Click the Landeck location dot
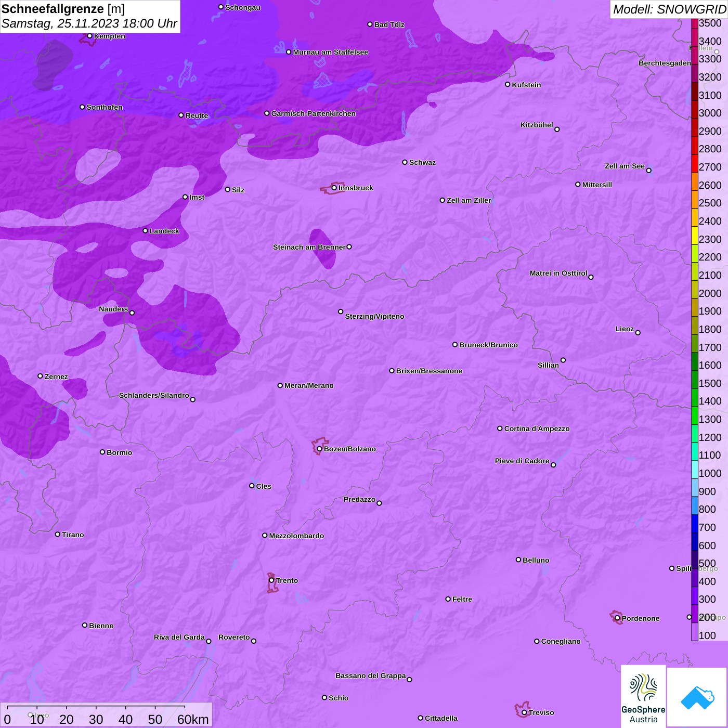 pyautogui.click(x=145, y=230)
